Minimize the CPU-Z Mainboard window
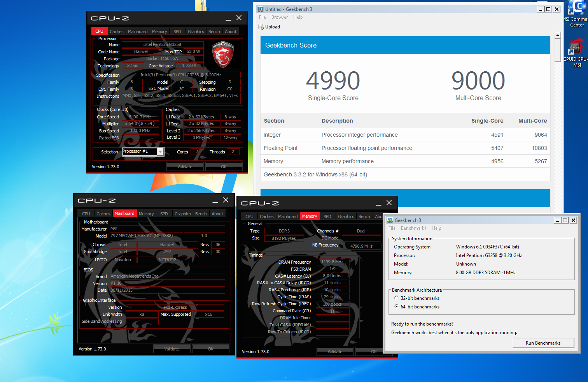This screenshot has width=588, height=382. pos(215,201)
